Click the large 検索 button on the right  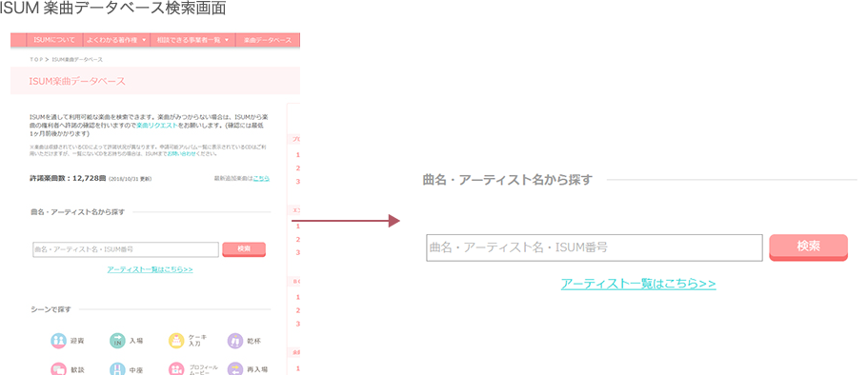click(x=808, y=247)
